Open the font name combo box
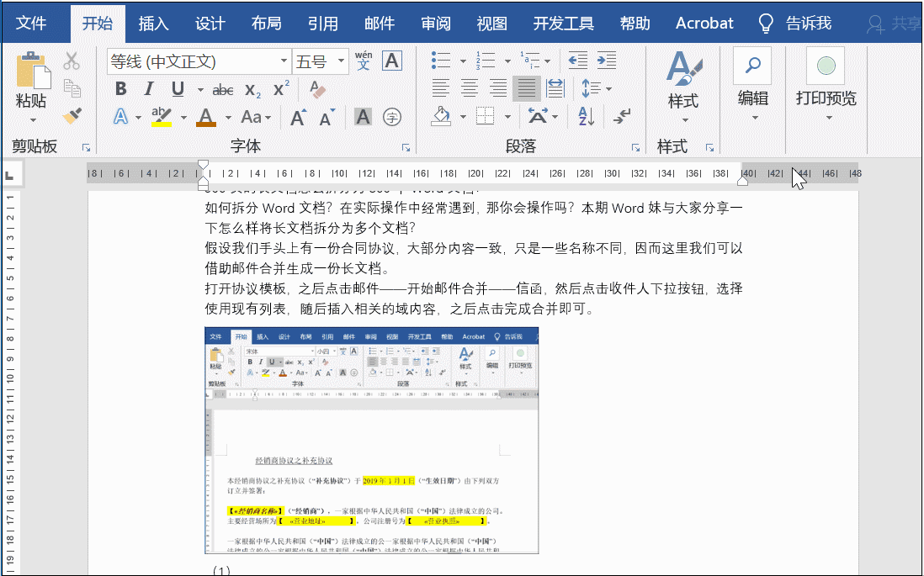This screenshot has height=576, width=924. tap(199, 61)
